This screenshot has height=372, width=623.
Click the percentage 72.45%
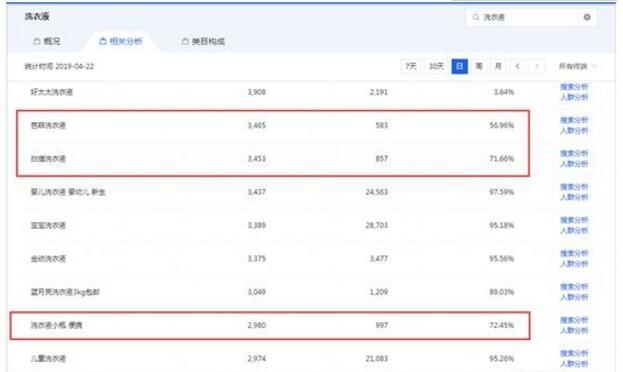pyautogui.click(x=502, y=326)
